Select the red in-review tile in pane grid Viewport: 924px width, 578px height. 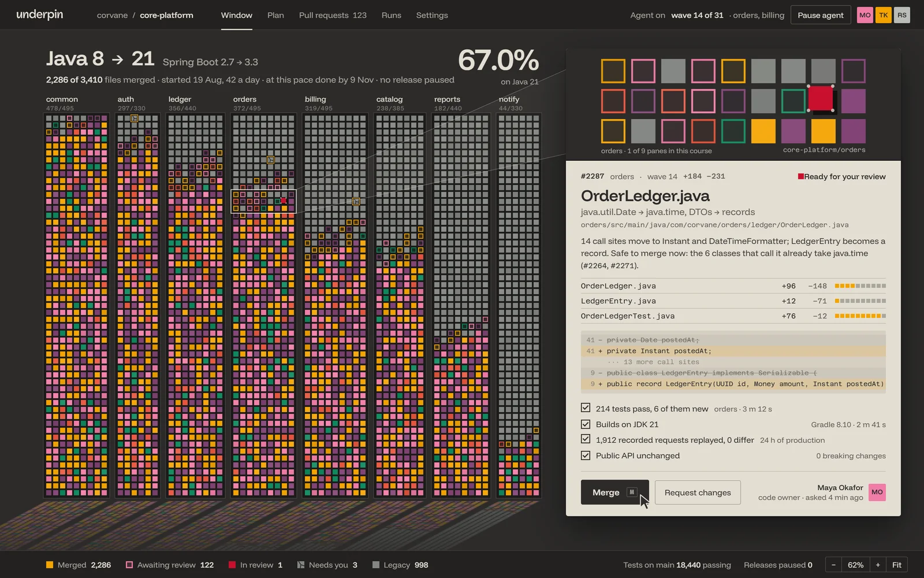point(821,98)
